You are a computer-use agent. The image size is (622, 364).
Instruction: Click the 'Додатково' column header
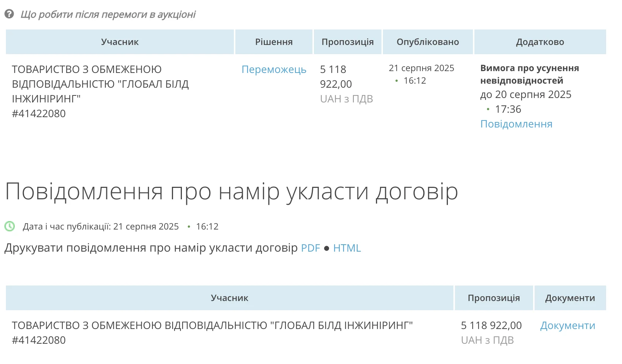click(540, 42)
